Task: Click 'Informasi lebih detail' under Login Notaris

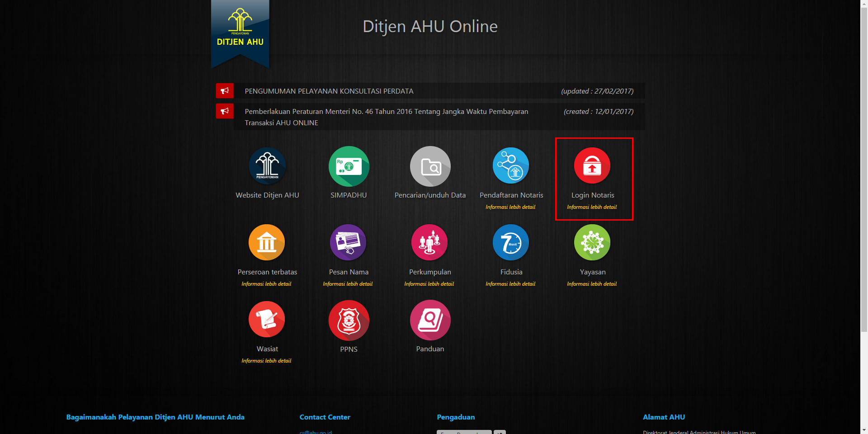Action: click(x=592, y=207)
